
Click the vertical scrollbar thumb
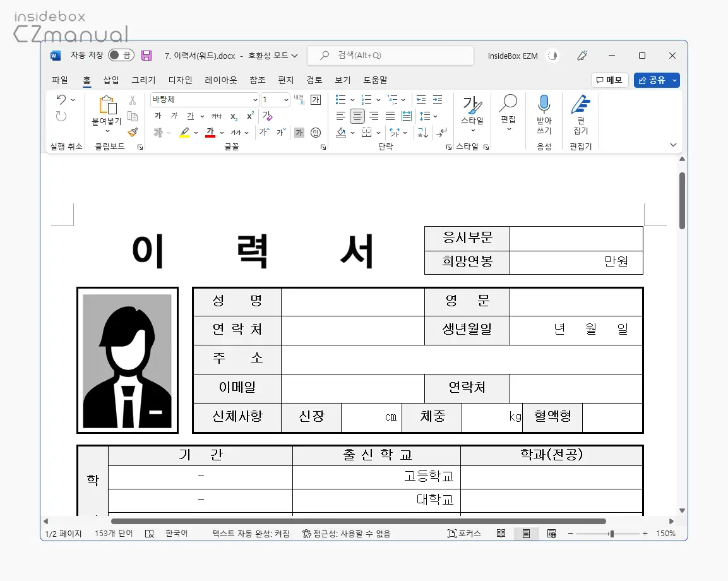pyautogui.click(x=682, y=201)
